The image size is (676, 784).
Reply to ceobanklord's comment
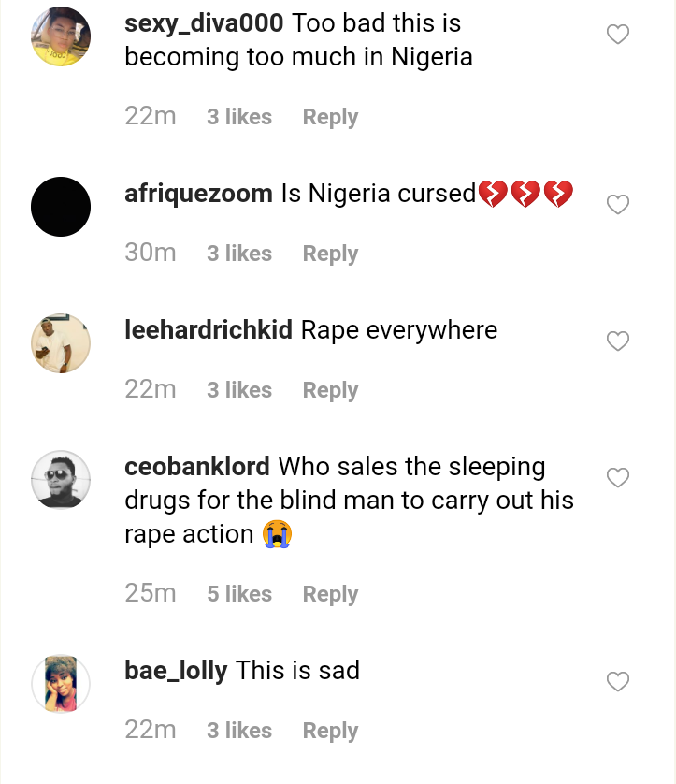coord(330,594)
